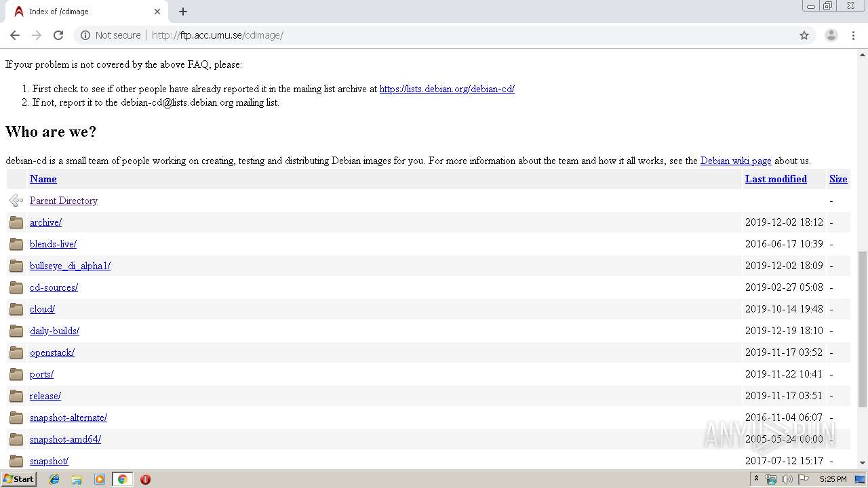Reload the page with the refresh icon

(x=58, y=35)
